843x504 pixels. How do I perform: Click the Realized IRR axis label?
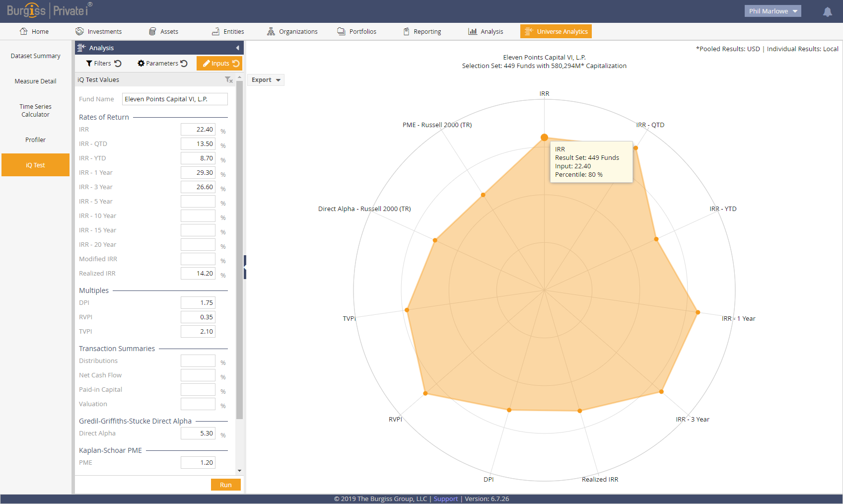(600, 480)
